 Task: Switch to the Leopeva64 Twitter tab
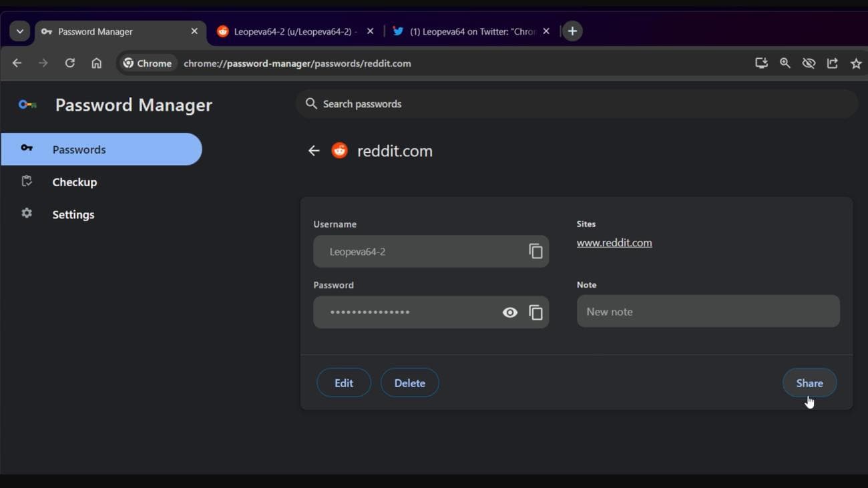(x=467, y=31)
